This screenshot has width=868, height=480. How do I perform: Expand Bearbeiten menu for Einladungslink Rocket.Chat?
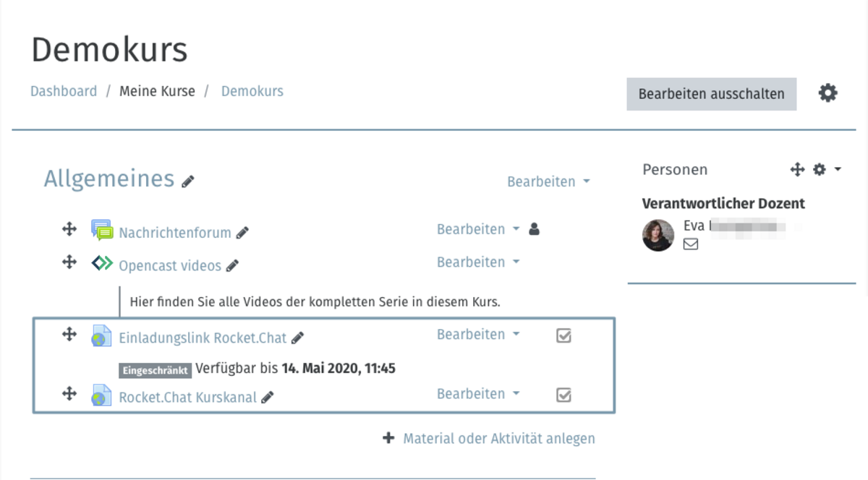(478, 334)
